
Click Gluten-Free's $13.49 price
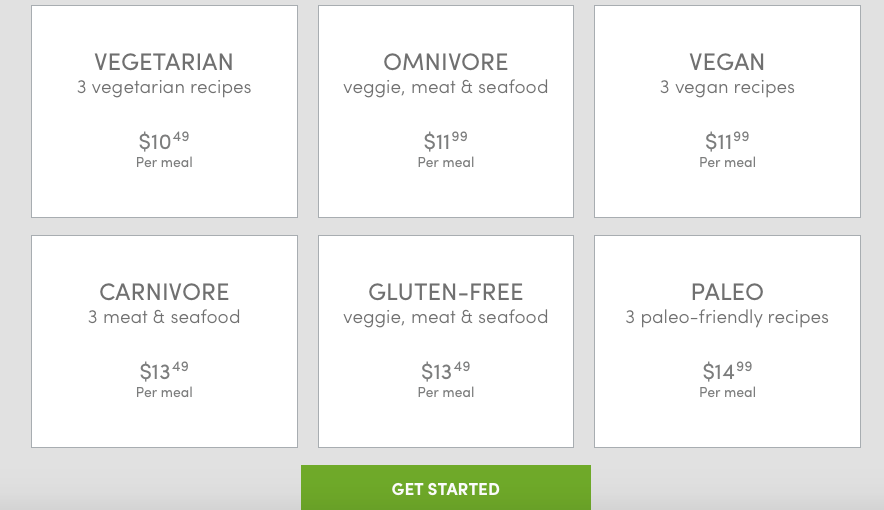coord(445,371)
